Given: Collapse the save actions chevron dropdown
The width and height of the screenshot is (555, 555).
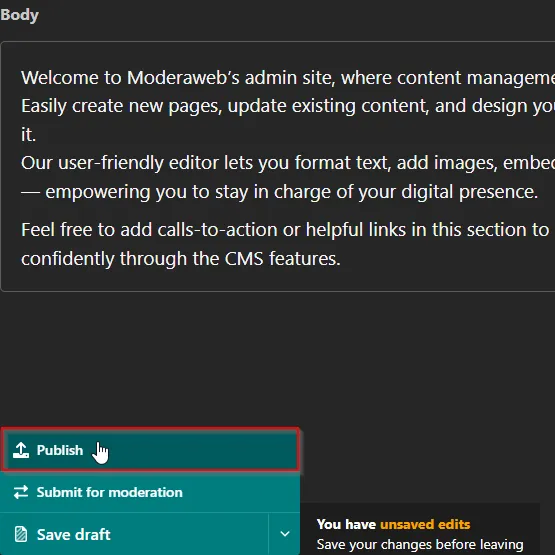Looking at the screenshot, I should 285,534.
